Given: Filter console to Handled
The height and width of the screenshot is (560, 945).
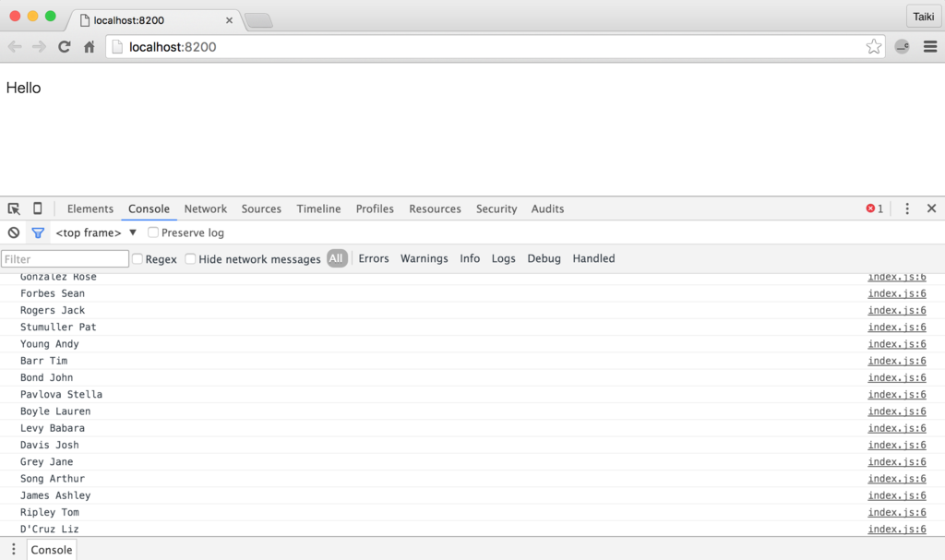Looking at the screenshot, I should coord(593,258).
